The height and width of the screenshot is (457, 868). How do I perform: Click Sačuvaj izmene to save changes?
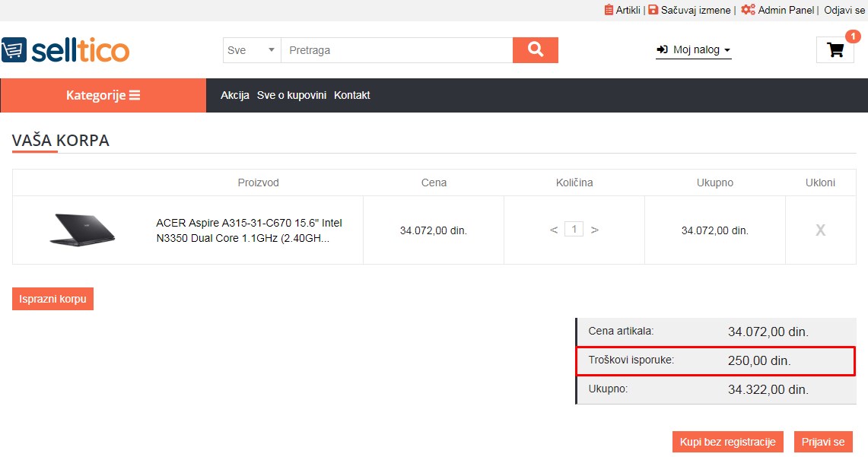pyautogui.click(x=695, y=10)
